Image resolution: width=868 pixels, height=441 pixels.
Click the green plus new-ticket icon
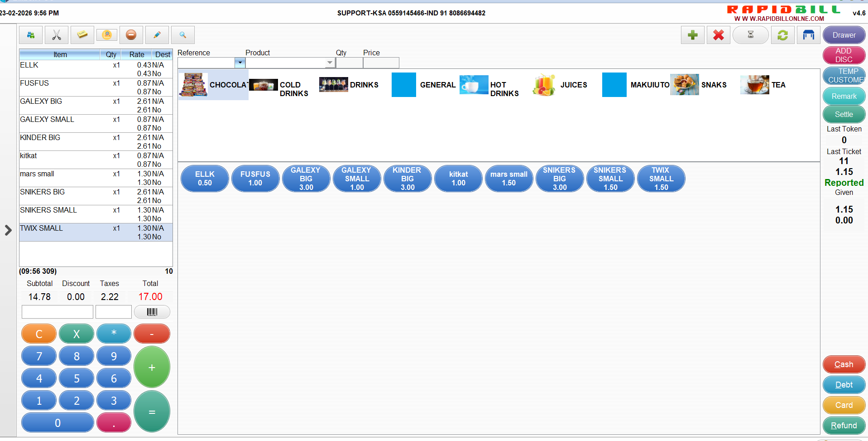pyautogui.click(x=692, y=35)
